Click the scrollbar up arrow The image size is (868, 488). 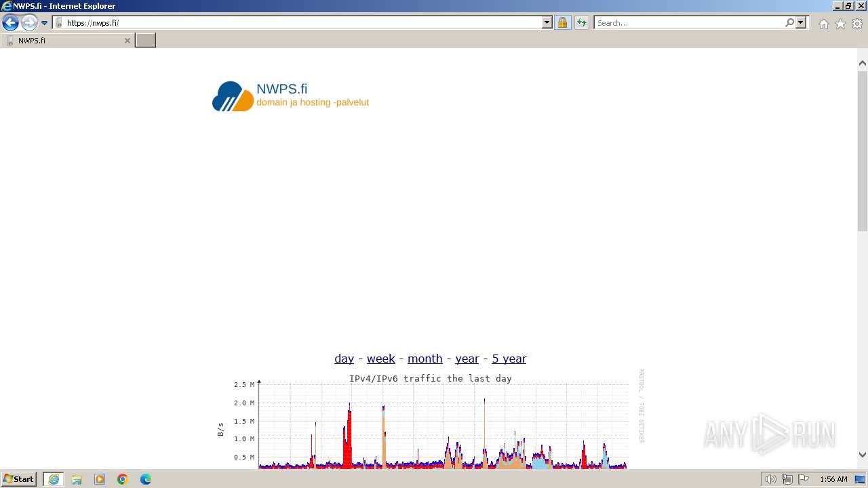(863, 62)
